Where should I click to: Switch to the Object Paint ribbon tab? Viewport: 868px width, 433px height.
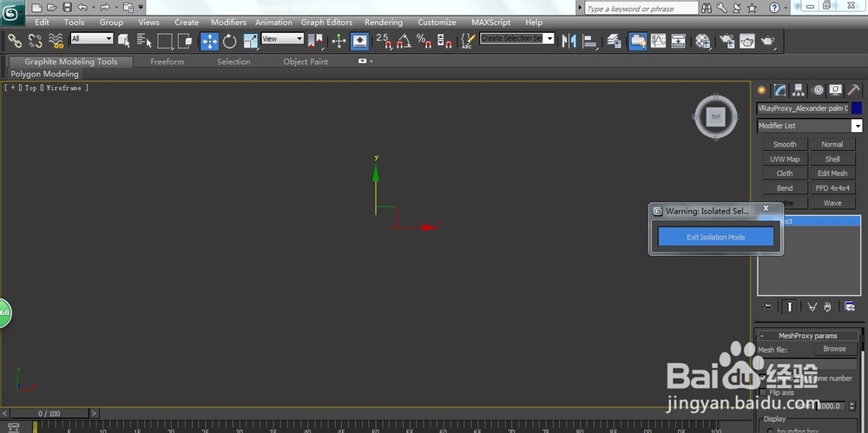306,62
